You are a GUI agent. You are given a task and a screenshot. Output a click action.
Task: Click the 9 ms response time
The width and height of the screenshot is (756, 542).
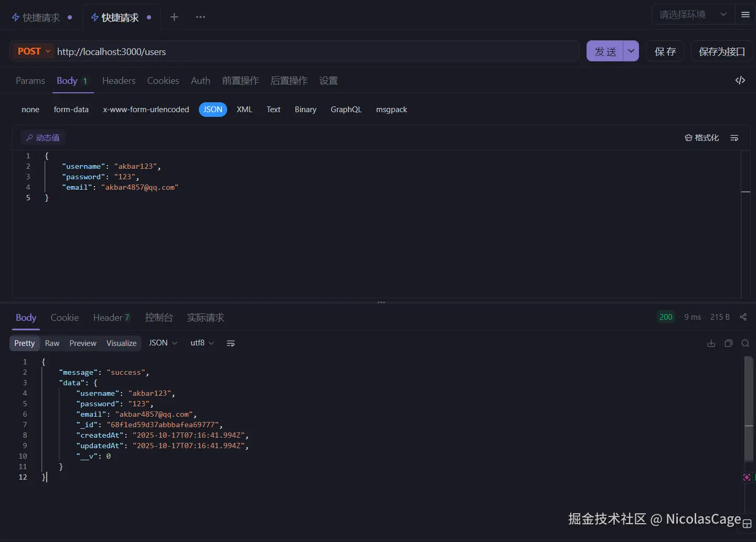click(x=693, y=317)
